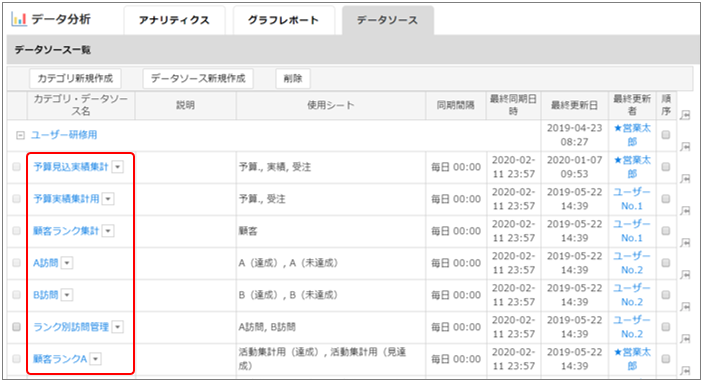Click the pin icon beside A訪問 row
704x382 pixels.
pyautogui.click(x=685, y=275)
